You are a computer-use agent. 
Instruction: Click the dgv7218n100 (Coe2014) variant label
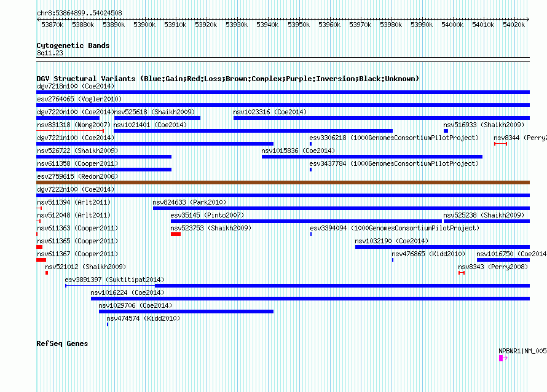pyautogui.click(x=76, y=86)
